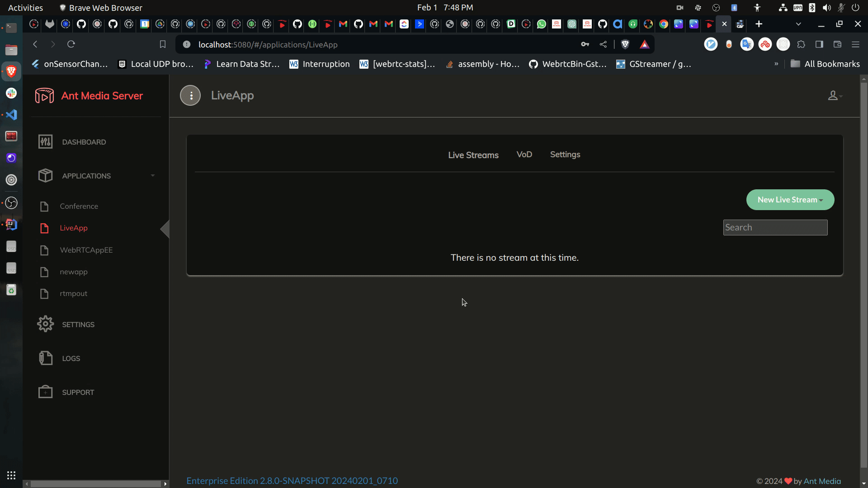Open the All Bookmarks folder
This screenshot has height=488, width=868.
pyautogui.click(x=826, y=64)
